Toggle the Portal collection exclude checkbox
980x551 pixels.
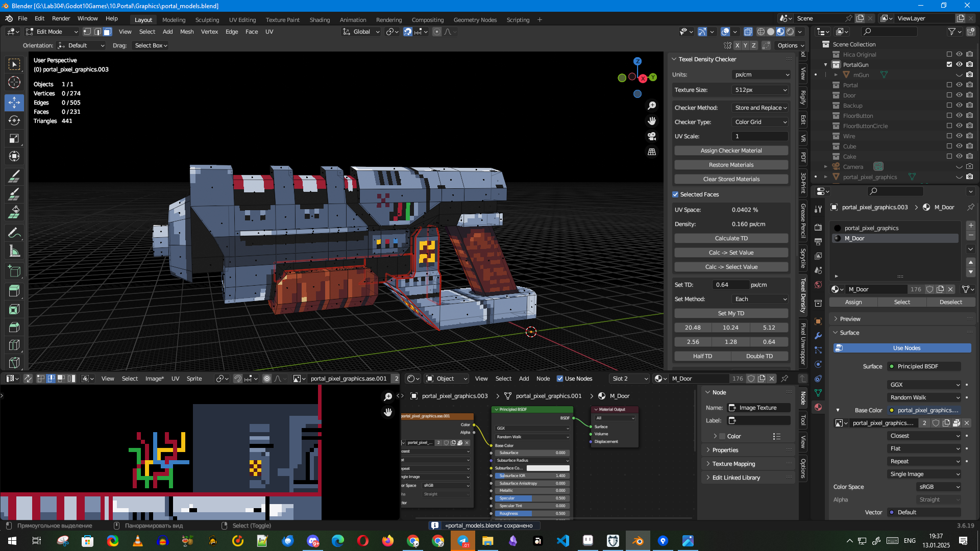tap(949, 85)
